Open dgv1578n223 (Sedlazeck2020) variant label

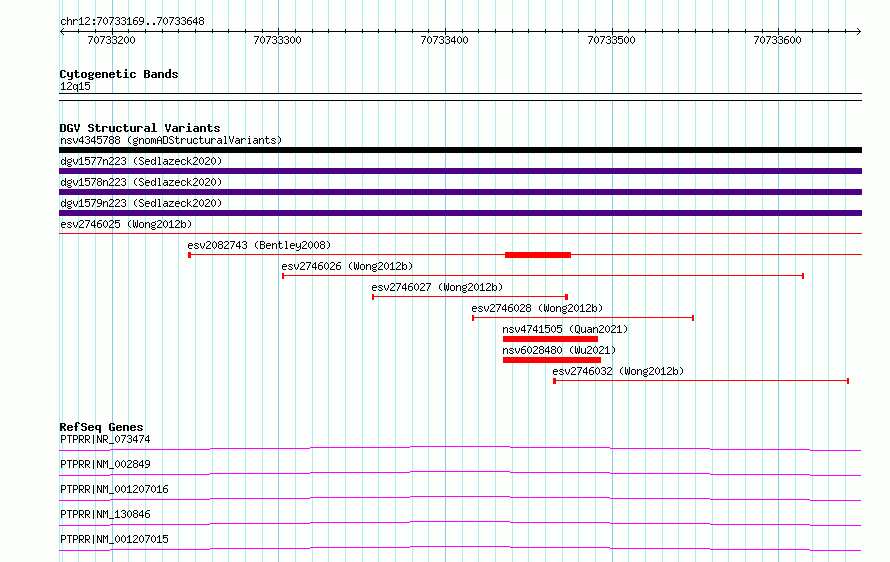coord(141,182)
